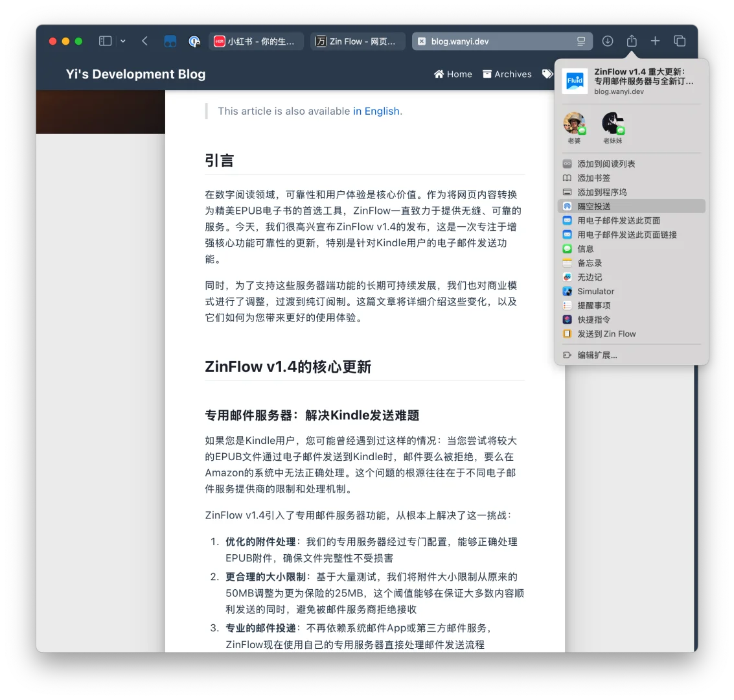Choose 用电子邮件发送此页面

(x=632, y=220)
